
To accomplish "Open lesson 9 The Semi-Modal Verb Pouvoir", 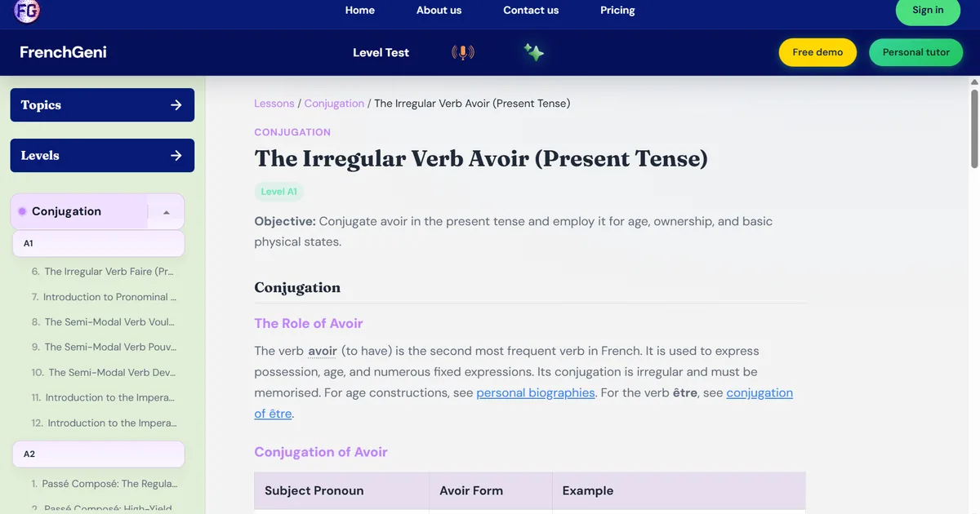I will coord(104,347).
